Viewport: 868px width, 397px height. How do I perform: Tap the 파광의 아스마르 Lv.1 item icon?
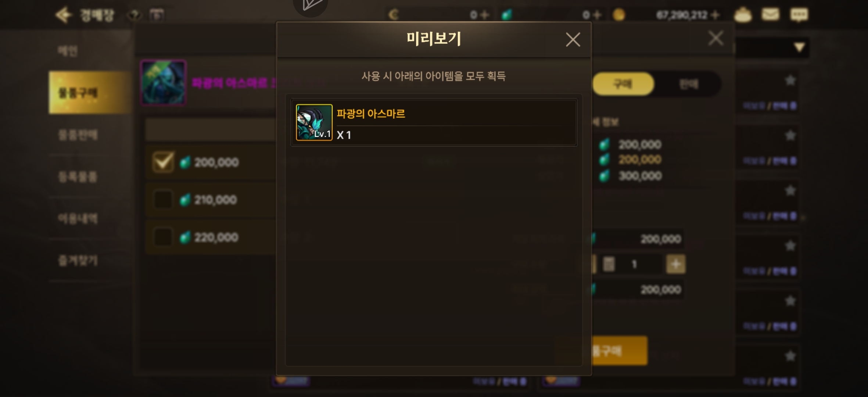314,122
